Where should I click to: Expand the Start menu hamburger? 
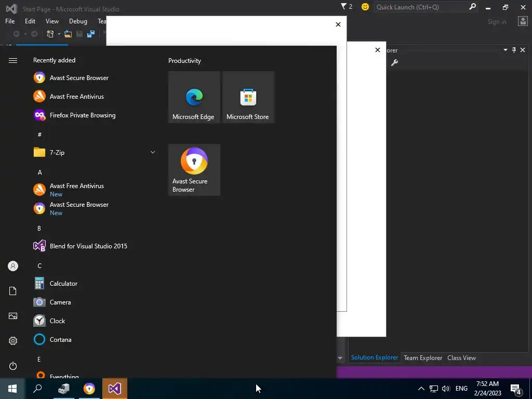(x=13, y=60)
